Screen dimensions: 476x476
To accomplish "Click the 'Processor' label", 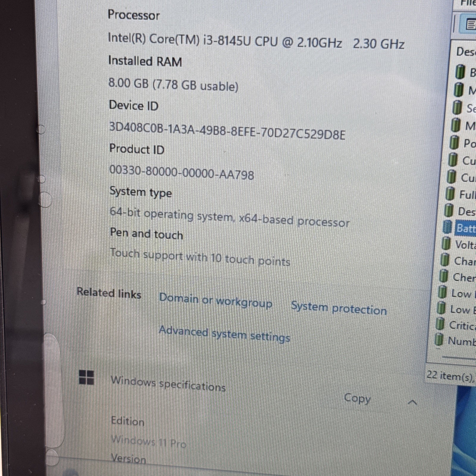I will click(134, 15).
